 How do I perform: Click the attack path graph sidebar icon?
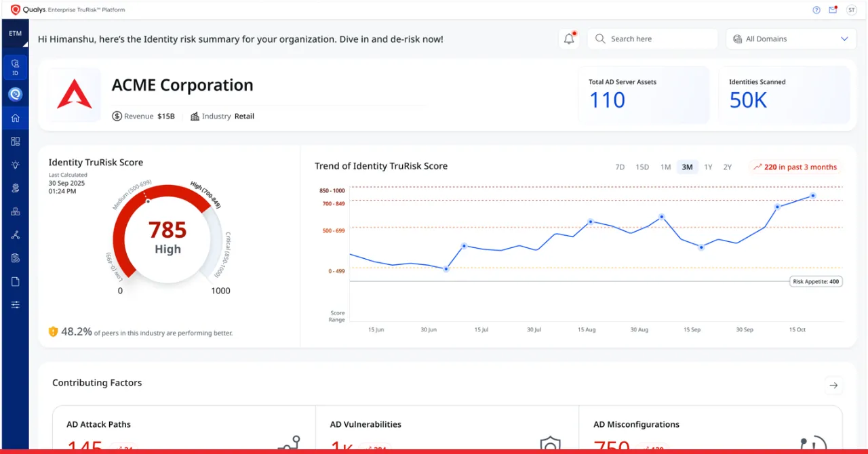pyautogui.click(x=15, y=235)
